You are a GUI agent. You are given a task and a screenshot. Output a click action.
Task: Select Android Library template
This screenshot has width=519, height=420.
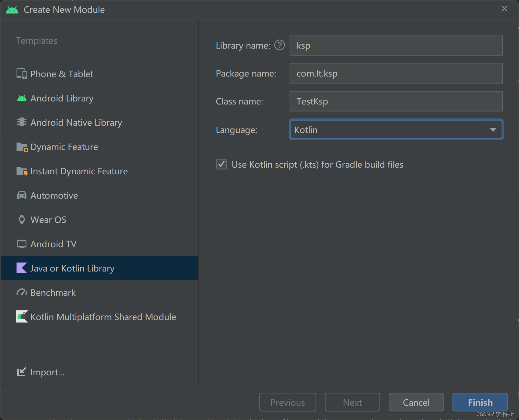tap(99, 98)
